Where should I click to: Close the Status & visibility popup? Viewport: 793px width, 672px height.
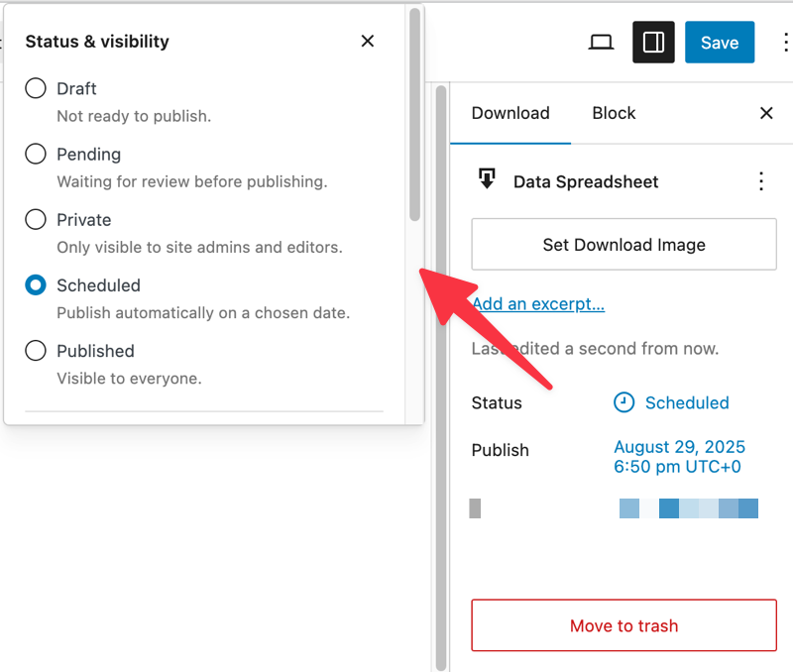coord(367,41)
